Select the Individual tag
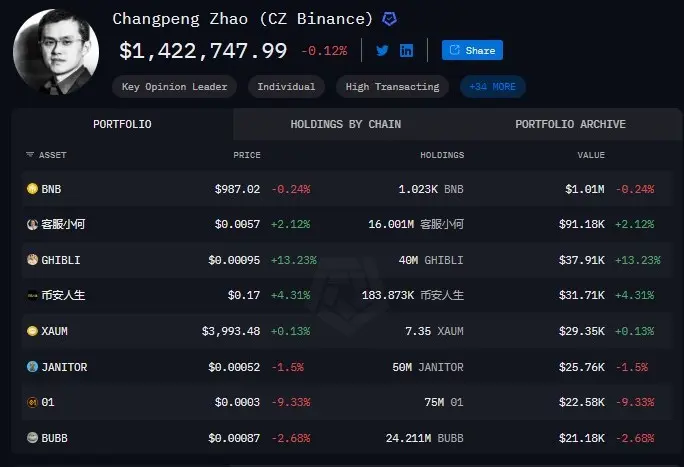The image size is (684, 467). coord(286,87)
